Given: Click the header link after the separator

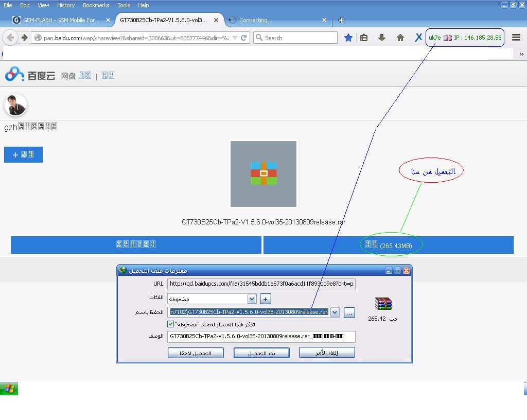Looking at the screenshot, I should pyautogui.click(x=108, y=75).
